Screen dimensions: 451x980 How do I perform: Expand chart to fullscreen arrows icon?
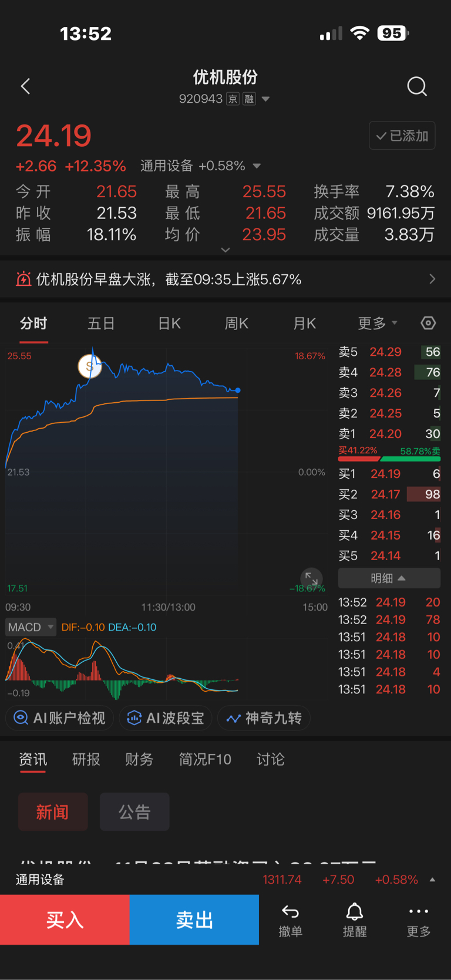311,578
